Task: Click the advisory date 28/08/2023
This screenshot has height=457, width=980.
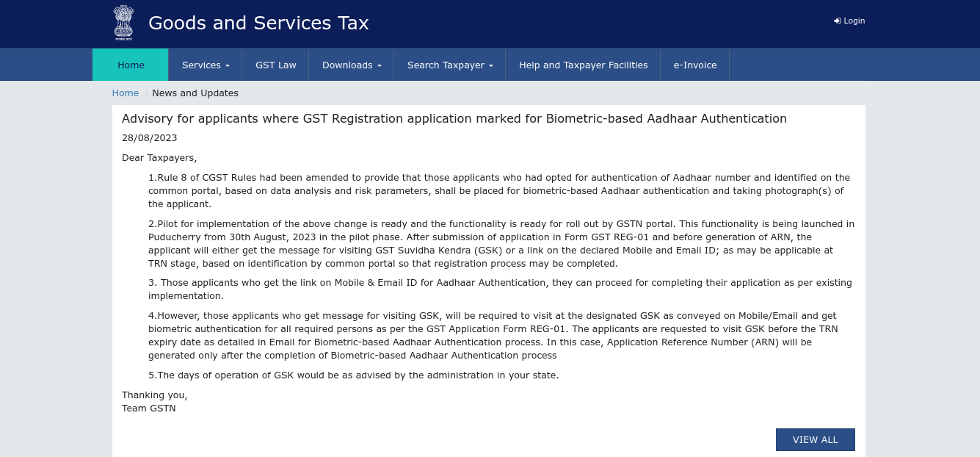Action: point(149,138)
